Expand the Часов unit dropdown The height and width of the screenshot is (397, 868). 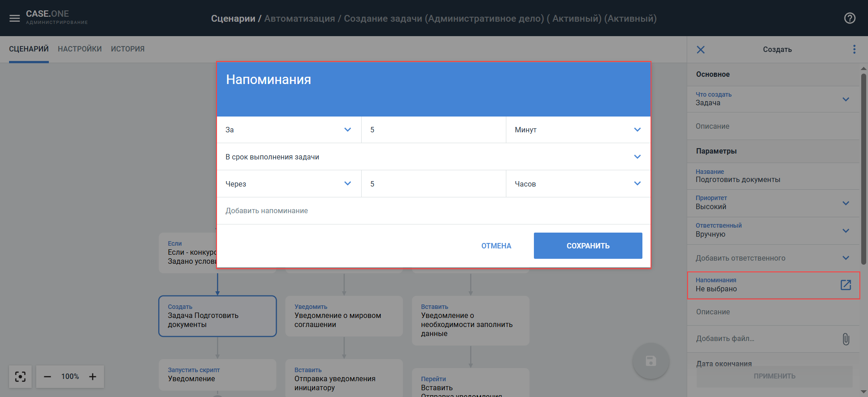[637, 184]
